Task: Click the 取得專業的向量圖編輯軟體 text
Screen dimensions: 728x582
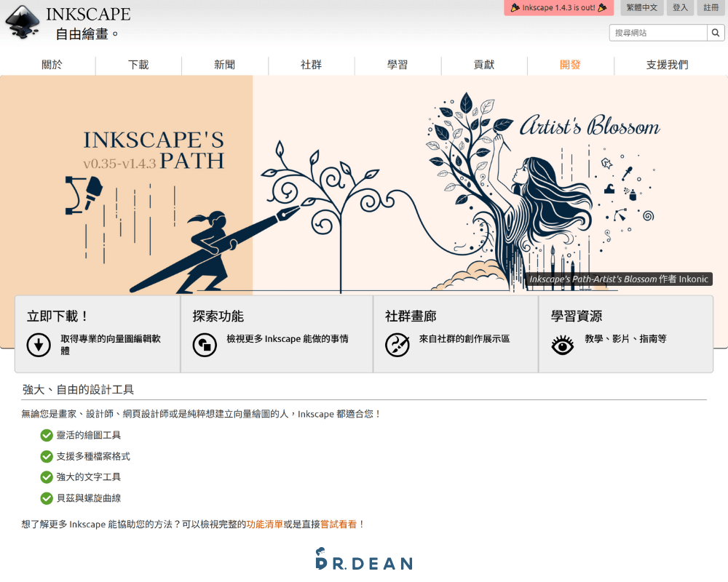Action: tap(111, 345)
